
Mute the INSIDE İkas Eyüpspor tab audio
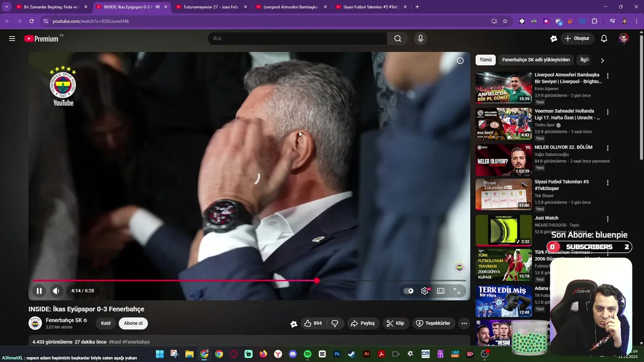[157, 7]
